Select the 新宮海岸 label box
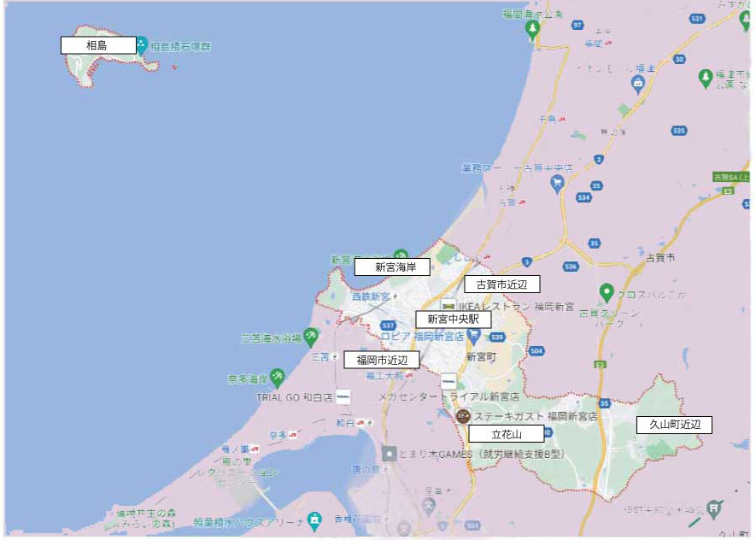 point(392,267)
